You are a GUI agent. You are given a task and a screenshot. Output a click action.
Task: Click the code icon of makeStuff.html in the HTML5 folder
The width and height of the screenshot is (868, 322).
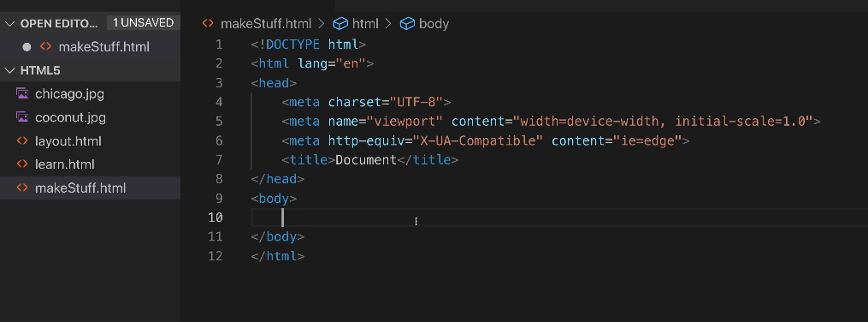[22, 188]
